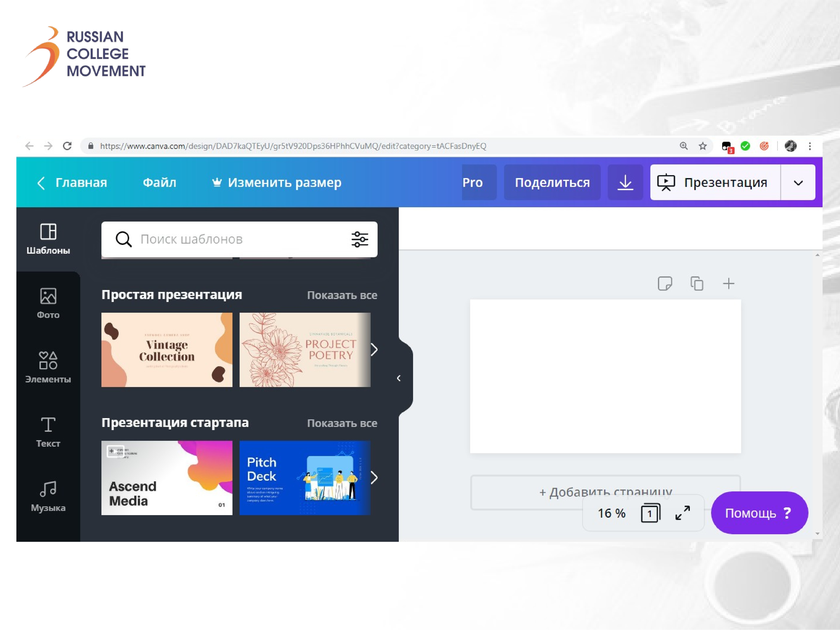Open the Шаблоны templates panel

(48, 239)
